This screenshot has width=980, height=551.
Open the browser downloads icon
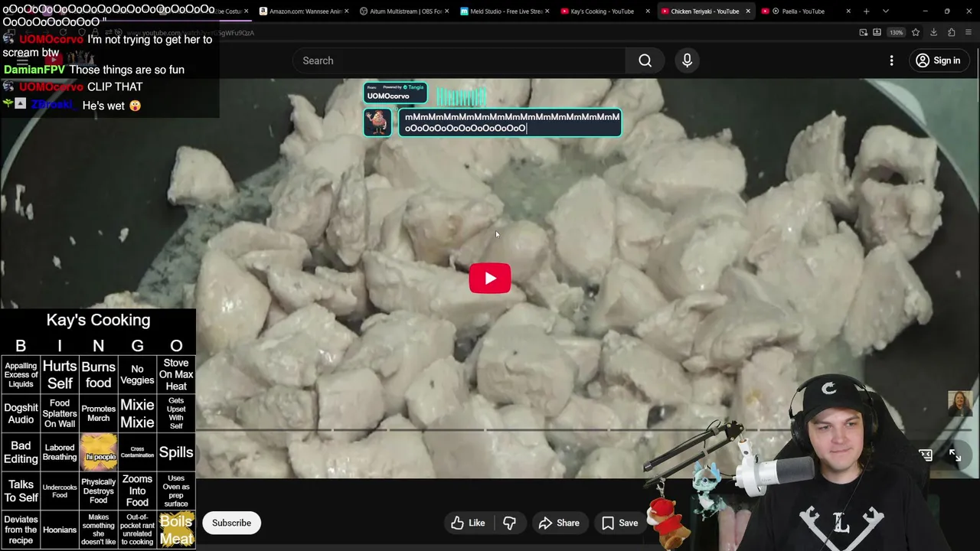pyautogui.click(x=933, y=33)
